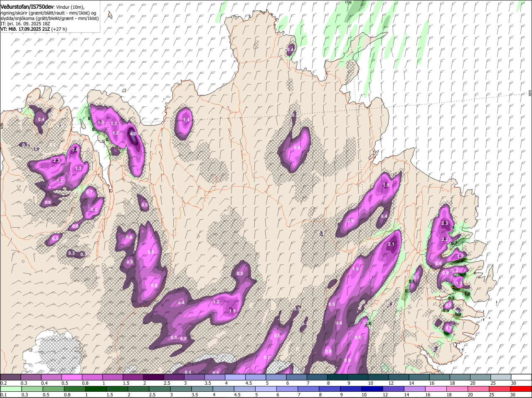Click the 'VT: Mið. 17.09.2025 21Z (+27 h)' line
Viewport: 532px width, 398px height.
(x=34, y=29)
